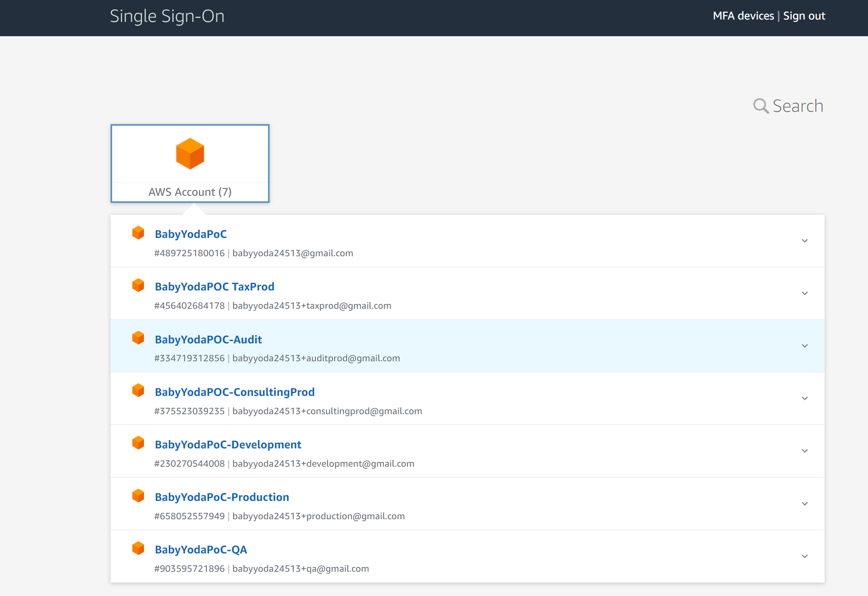
Task: Click account ID #489725180016 | babyyoda24513@gmail.com
Action: (254, 253)
